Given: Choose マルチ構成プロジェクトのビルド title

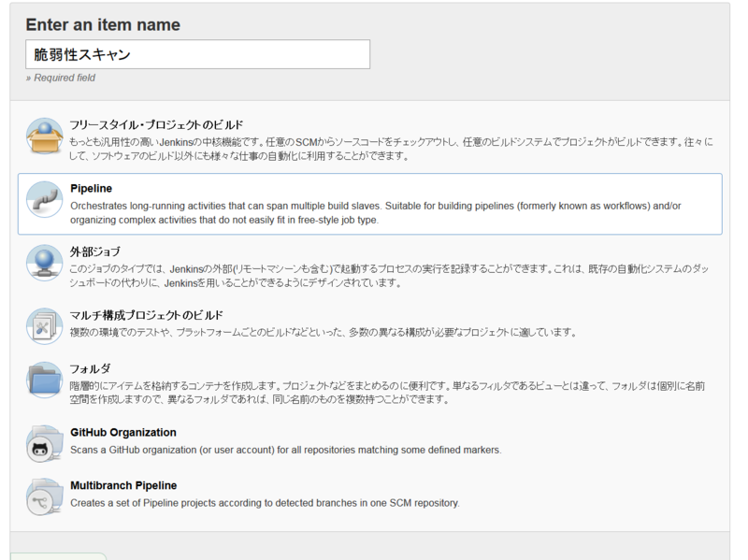Looking at the screenshot, I should click(x=147, y=315).
